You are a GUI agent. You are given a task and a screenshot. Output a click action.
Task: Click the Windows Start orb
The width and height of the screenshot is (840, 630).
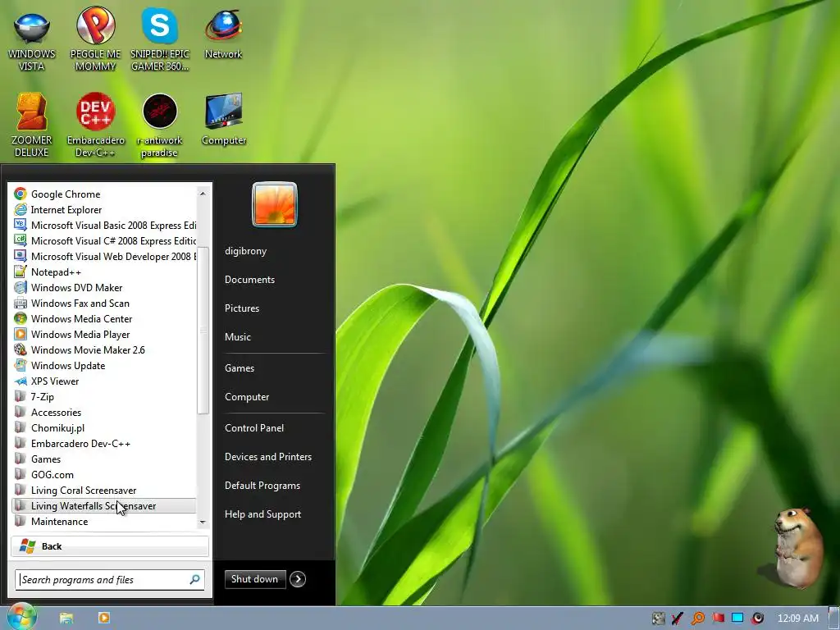21,617
